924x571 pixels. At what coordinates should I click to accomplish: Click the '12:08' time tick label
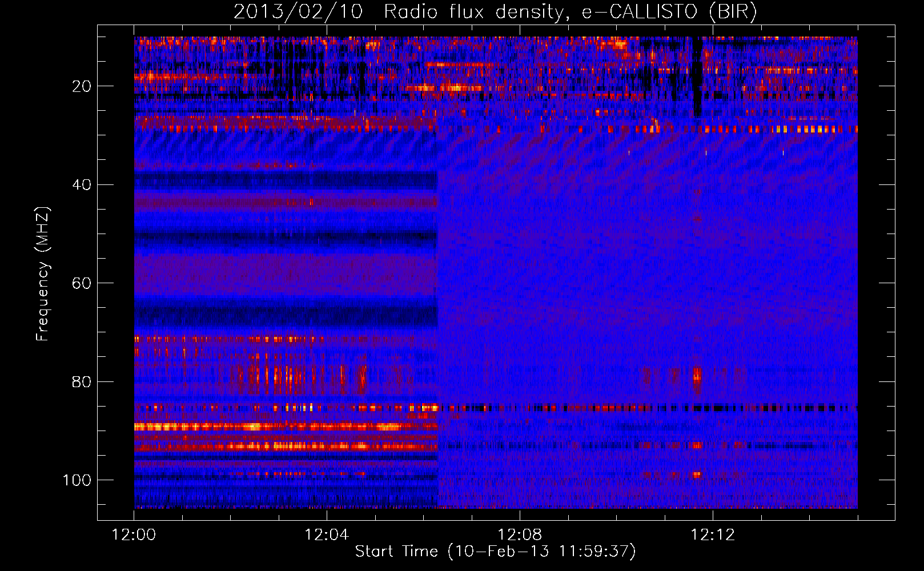click(x=520, y=535)
